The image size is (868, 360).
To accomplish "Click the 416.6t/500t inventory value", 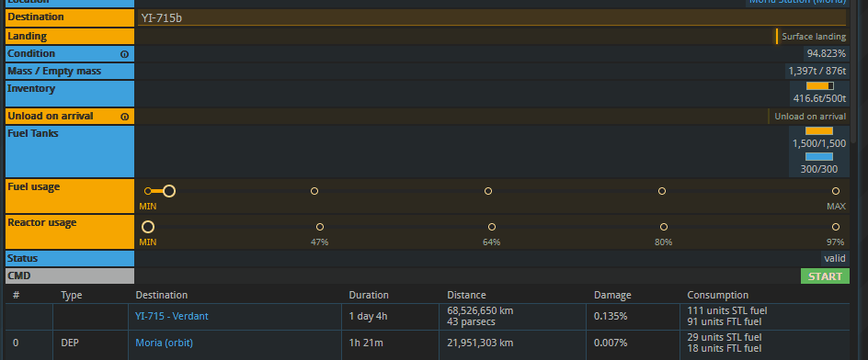I will [820, 99].
